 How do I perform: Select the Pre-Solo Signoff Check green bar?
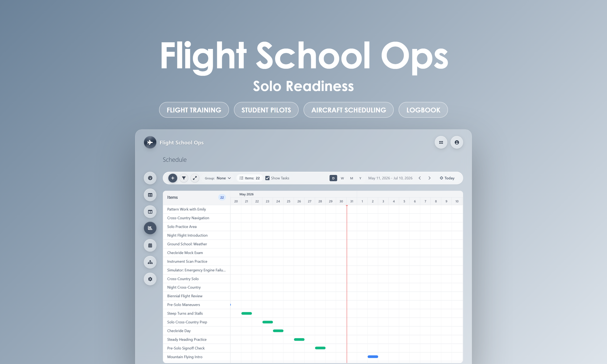pos(320,348)
